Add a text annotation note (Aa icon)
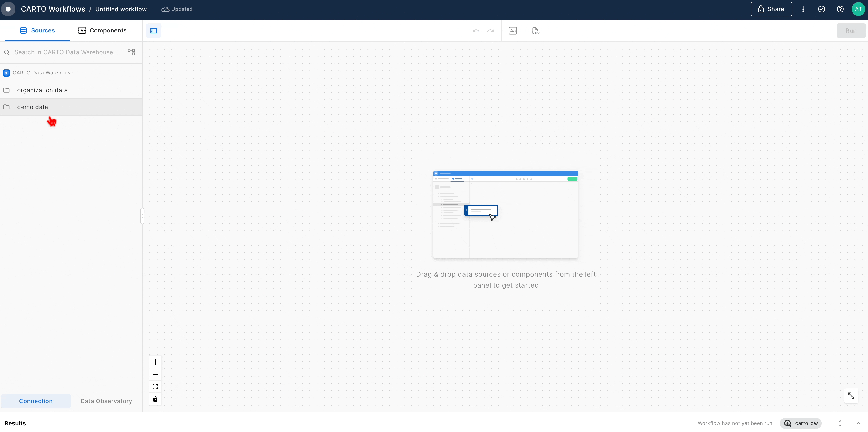Screen dimensions: 868x432 (x=513, y=31)
